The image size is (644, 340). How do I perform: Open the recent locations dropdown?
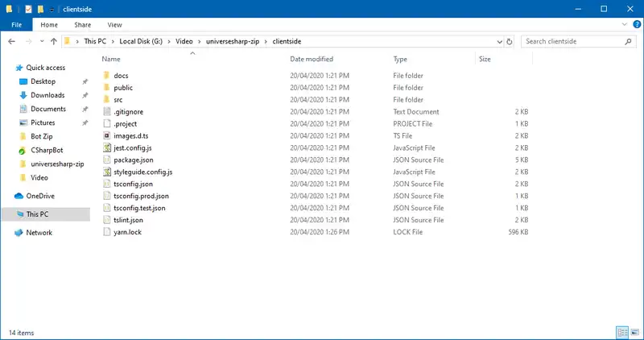click(x=40, y=41)
